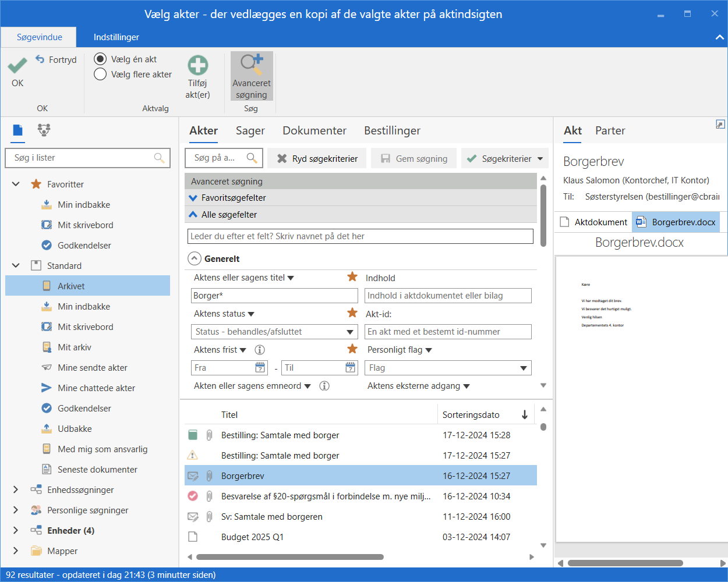Open the organization hierarchy view icon

pos(44,130)
